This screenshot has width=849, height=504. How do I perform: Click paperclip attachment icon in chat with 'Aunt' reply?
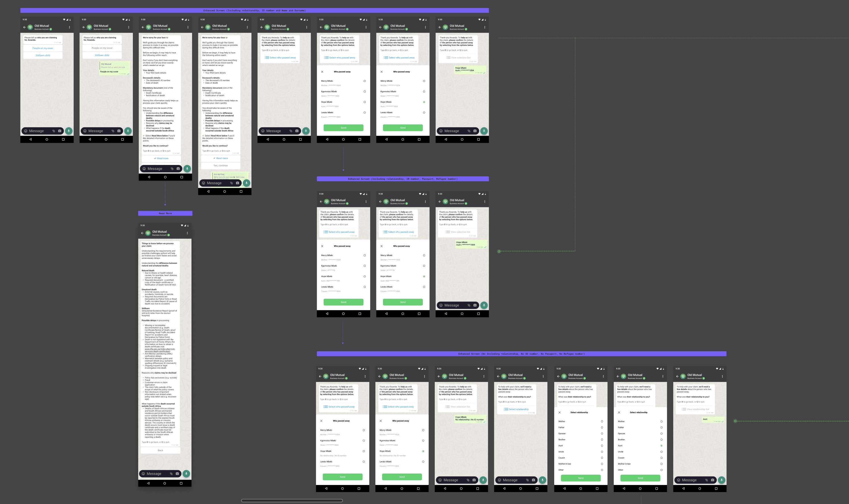pos(706,480)
